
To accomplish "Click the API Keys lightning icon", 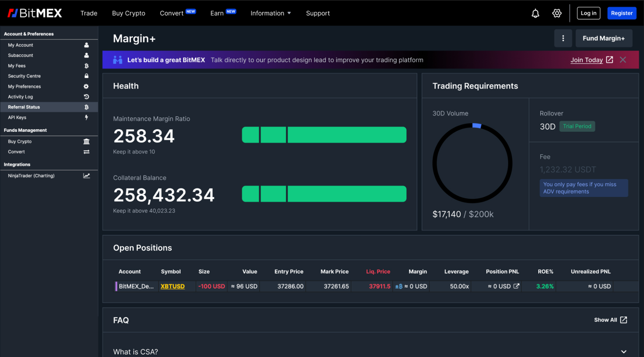I will coord(86,117).
